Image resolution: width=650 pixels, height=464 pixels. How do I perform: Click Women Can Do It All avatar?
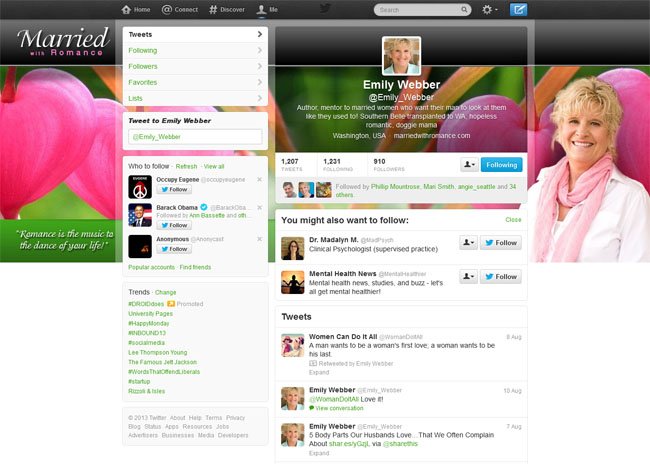293,345
